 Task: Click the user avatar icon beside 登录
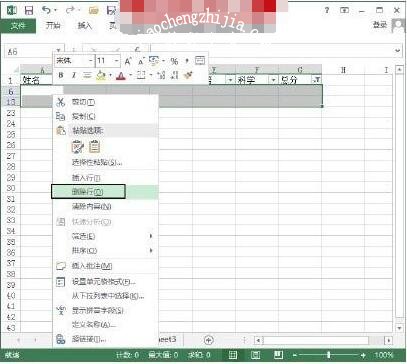click(398, 26)
